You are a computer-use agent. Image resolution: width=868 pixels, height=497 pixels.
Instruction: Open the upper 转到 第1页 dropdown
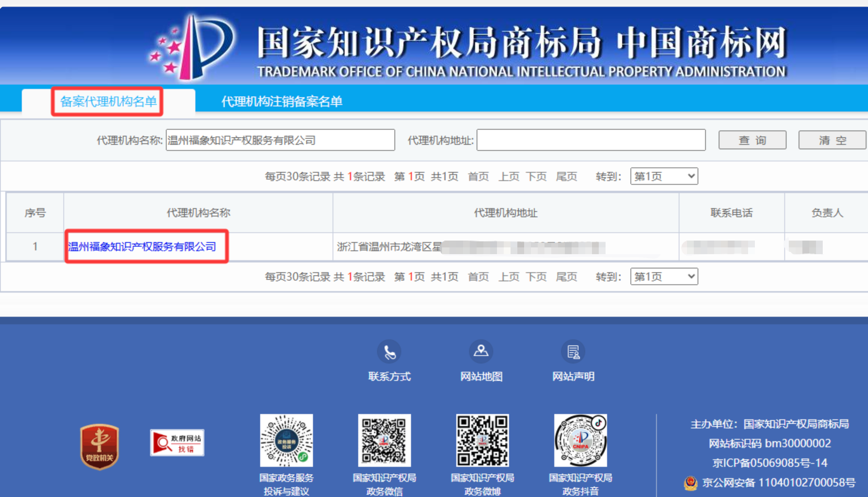click(664, 176)
